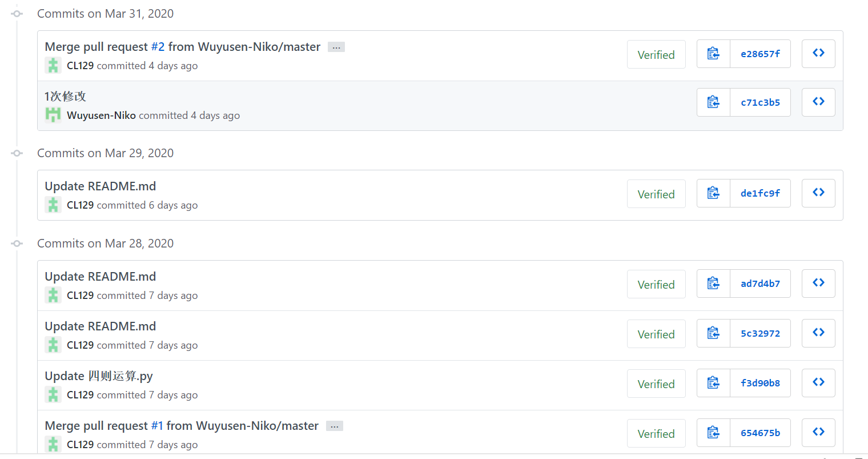Copy full SHA for commit c71c3b5
This screenshot has width=868, height=459.
(713, 102)
